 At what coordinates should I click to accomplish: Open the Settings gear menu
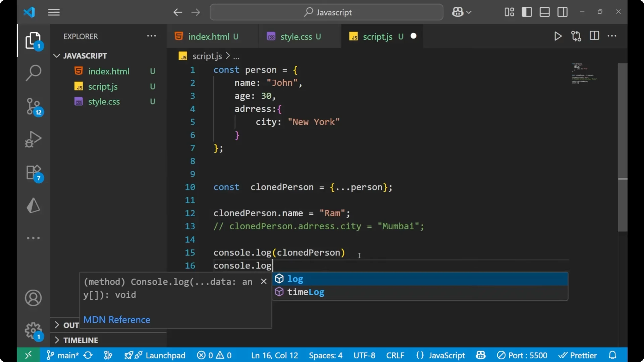pos(33,330)
